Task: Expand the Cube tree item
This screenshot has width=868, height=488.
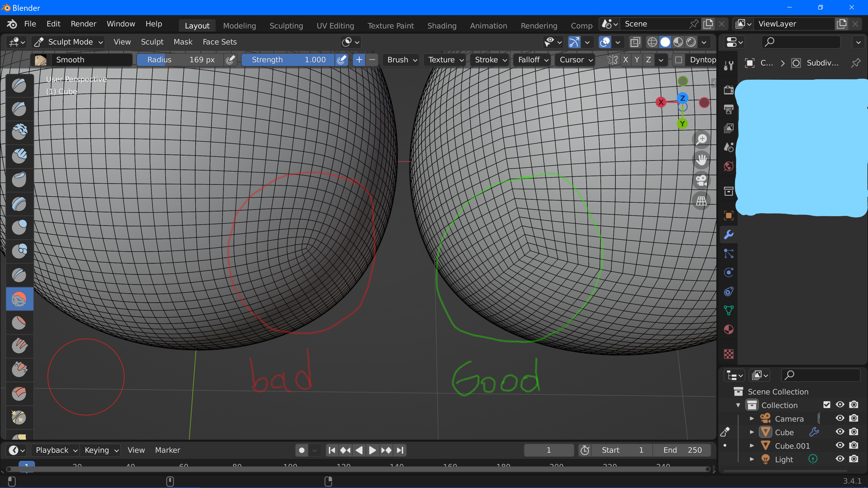Action: tap(752, 432)
